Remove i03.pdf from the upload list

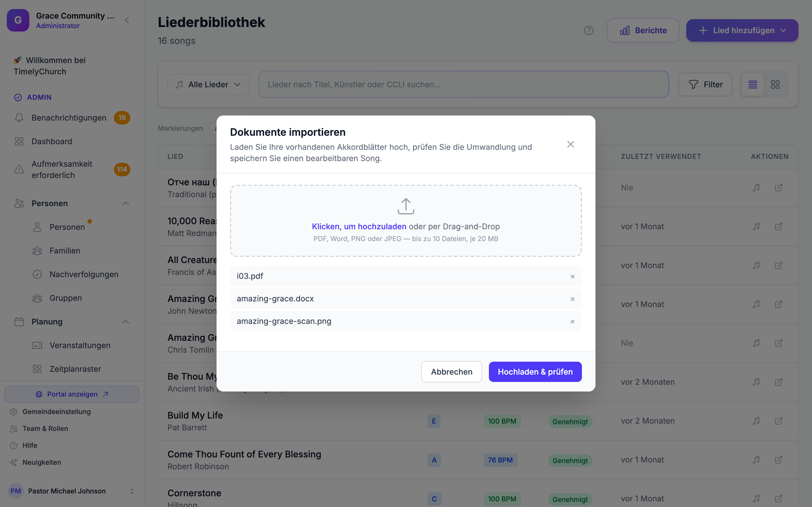click(x=572, y=276)
